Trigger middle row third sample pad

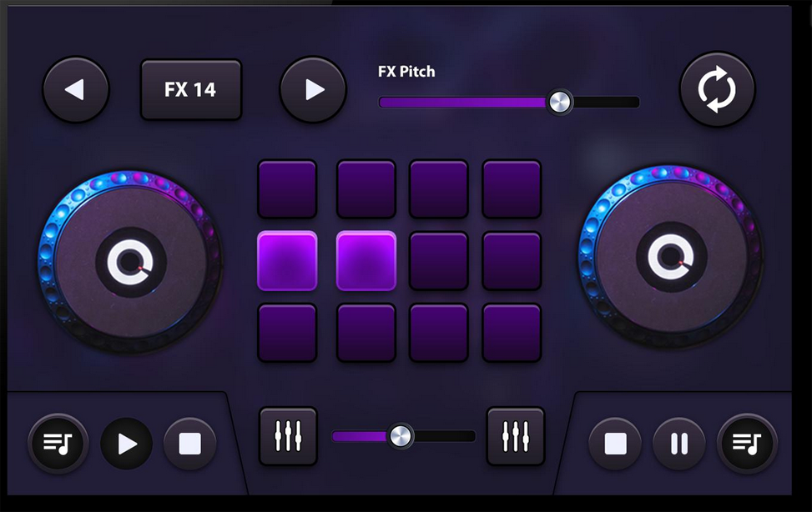(x=439, y=260)
